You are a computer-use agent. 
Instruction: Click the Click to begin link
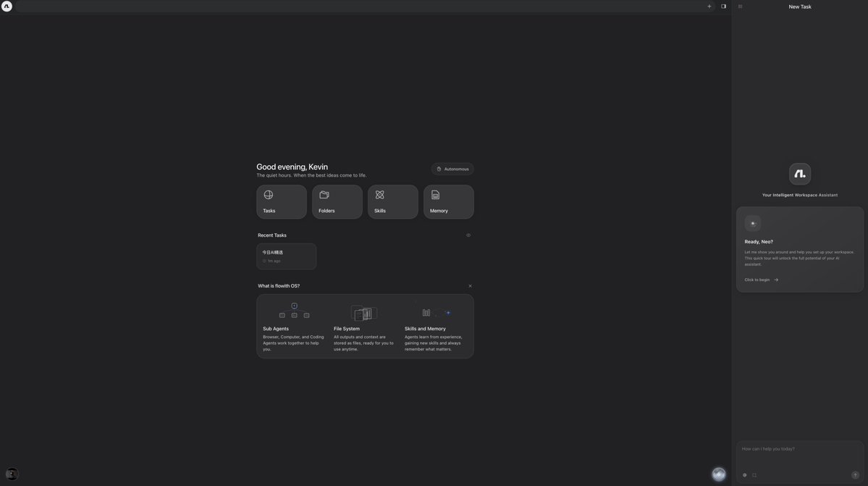click(761, 280)
